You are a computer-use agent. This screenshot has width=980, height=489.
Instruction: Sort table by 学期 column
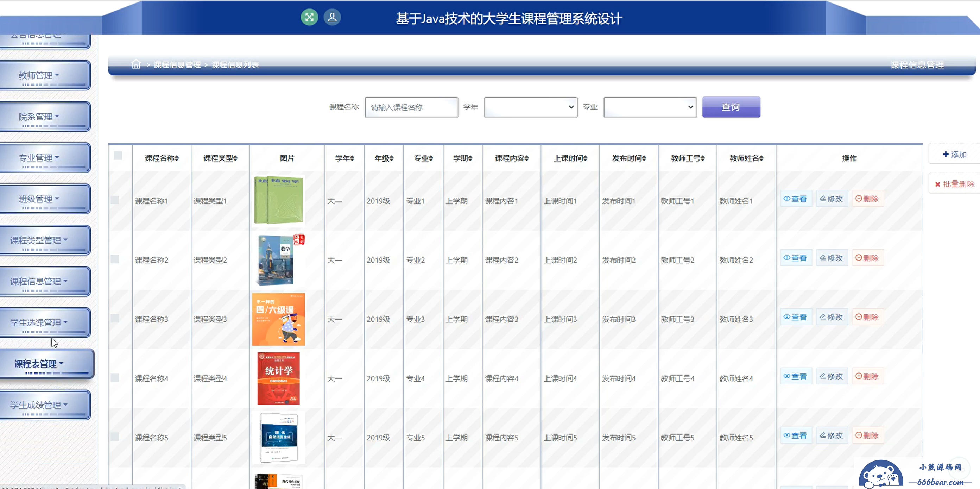tap(463, 158)
